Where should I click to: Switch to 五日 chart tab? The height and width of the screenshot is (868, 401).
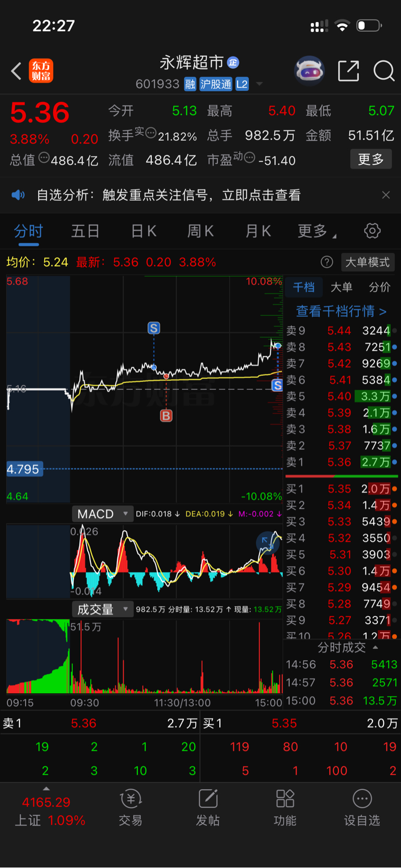coord(85,231)
